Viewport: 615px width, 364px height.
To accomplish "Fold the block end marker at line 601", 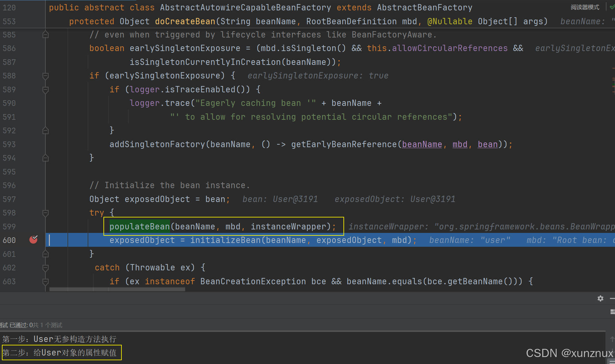I will [45, 254].
